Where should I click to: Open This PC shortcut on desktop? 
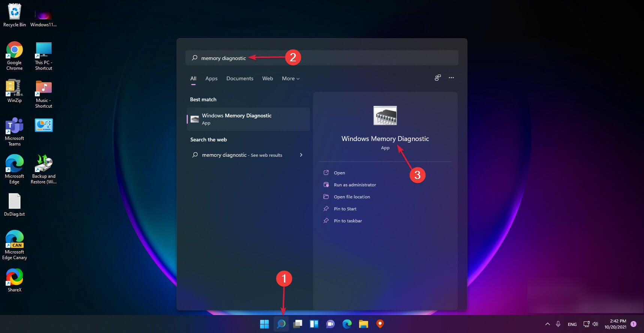[43, 56]
